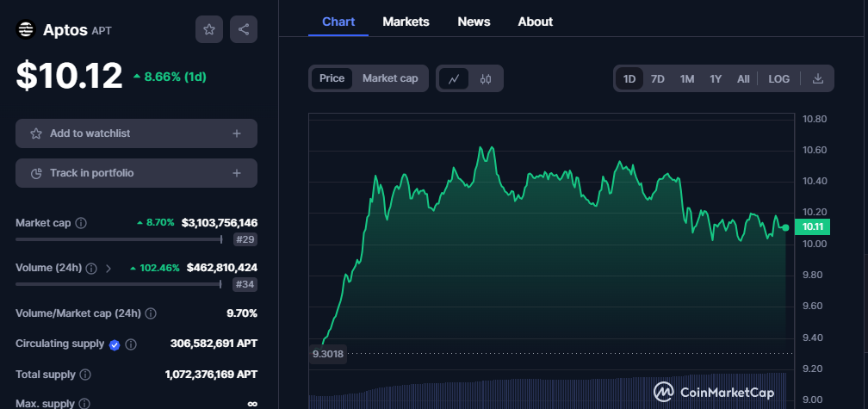Click the 8.70% market cap change text
Viewport: 868px width, 409px height.
160,223
